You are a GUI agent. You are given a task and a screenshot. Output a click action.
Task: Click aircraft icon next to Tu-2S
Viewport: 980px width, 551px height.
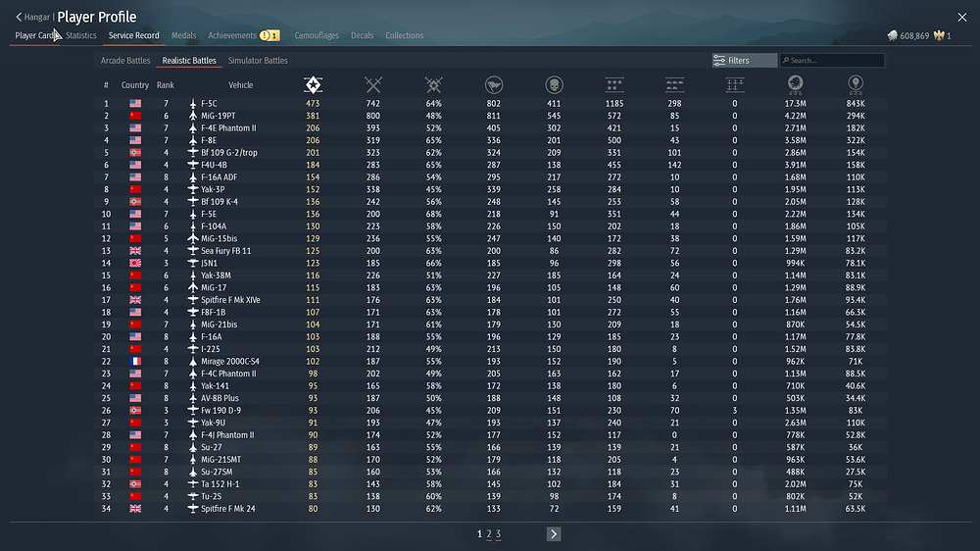click(x=192, y=496)
